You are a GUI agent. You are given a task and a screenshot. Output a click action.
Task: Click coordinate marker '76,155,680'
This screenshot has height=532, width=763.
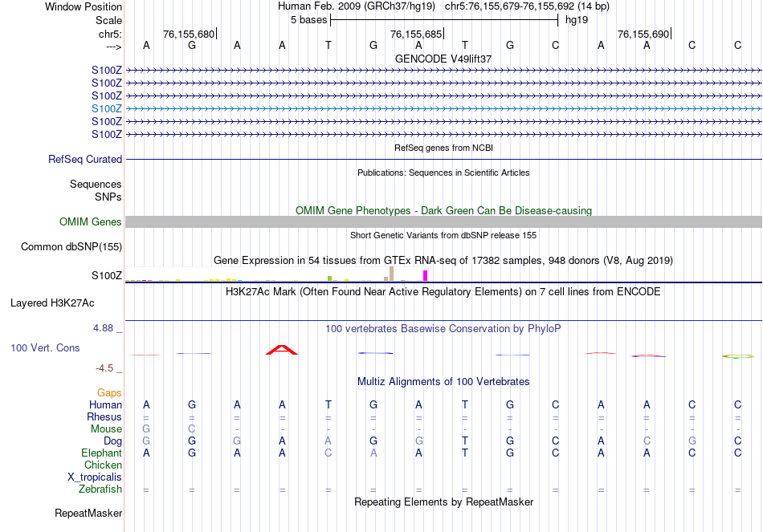pyautogui.click(x=189, y=34)
